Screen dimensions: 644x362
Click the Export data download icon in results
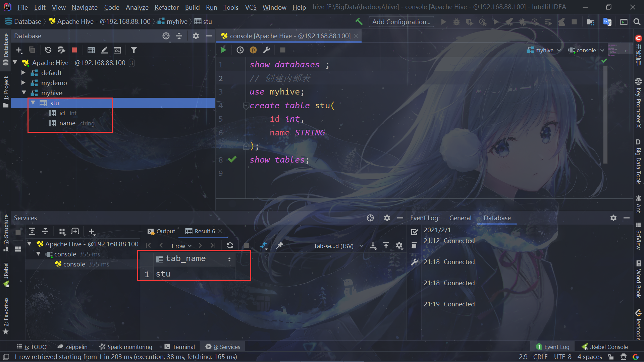[373, 246]
